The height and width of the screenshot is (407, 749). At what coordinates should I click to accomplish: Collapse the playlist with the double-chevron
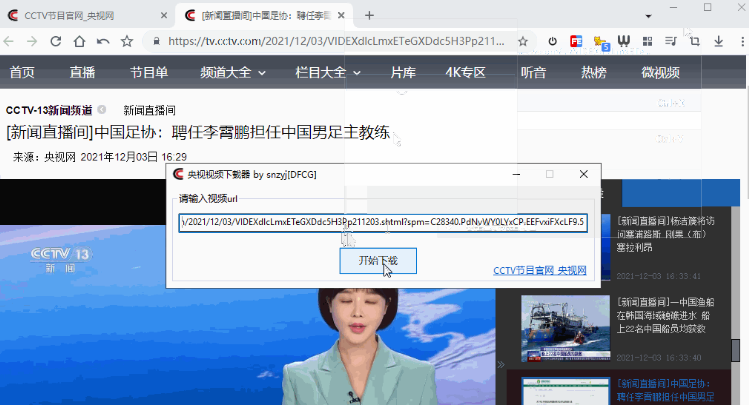coord(501,364)
